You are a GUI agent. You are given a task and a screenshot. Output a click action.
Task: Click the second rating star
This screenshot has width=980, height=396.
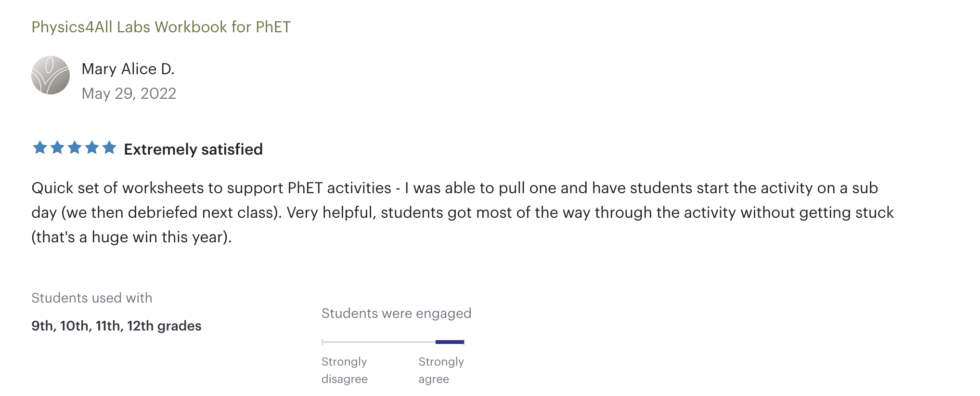tap(57, 147)
